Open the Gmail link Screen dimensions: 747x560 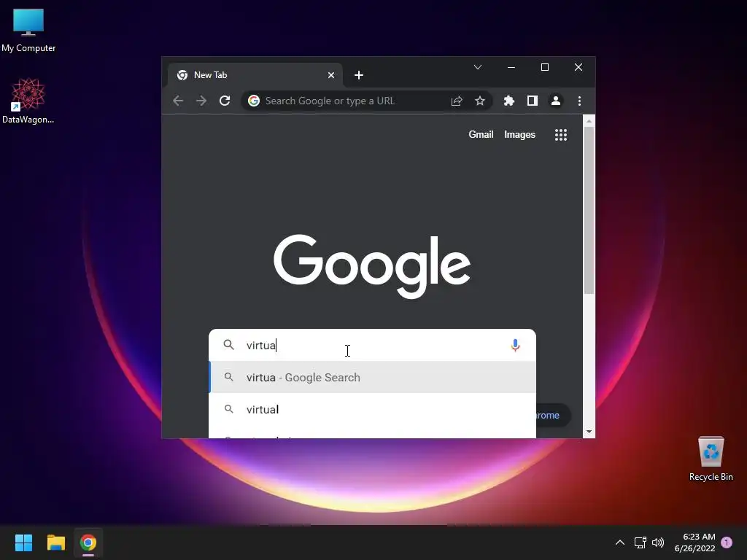[x=481, y=135]
